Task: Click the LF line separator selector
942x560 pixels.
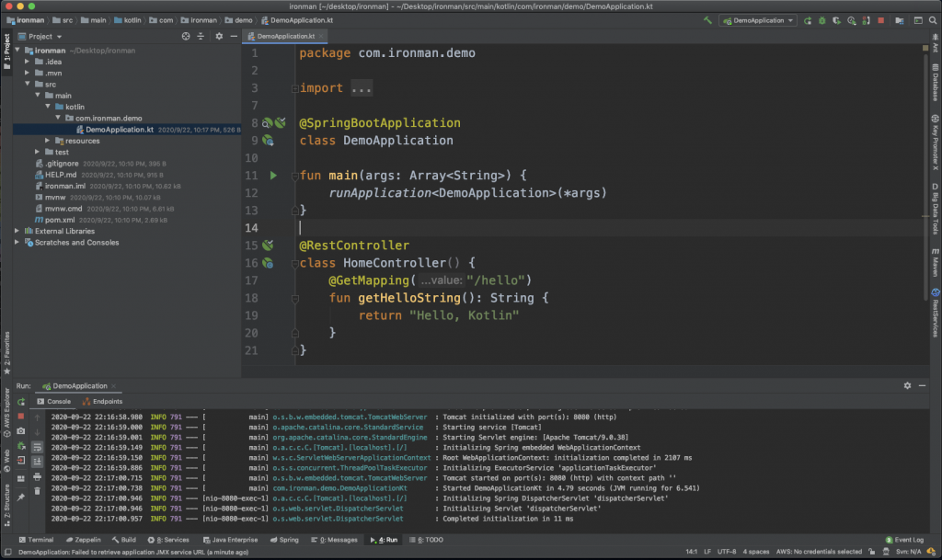Action: [707, 552]
